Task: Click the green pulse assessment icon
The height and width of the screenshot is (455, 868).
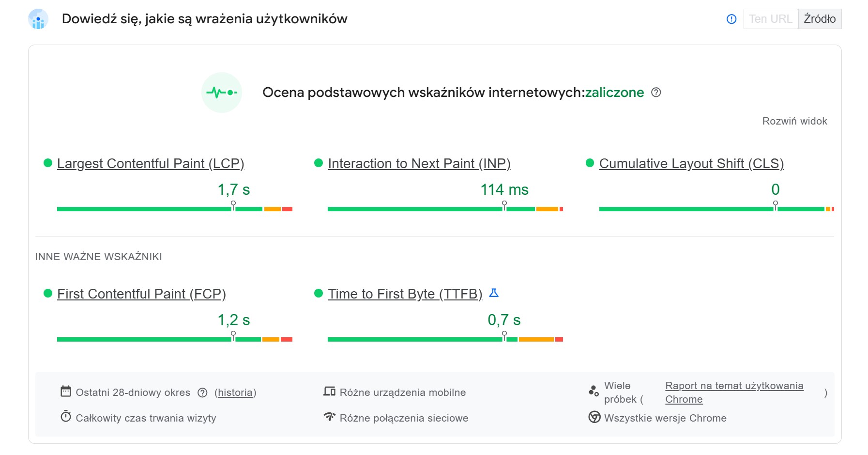Action: coord(221,92)
